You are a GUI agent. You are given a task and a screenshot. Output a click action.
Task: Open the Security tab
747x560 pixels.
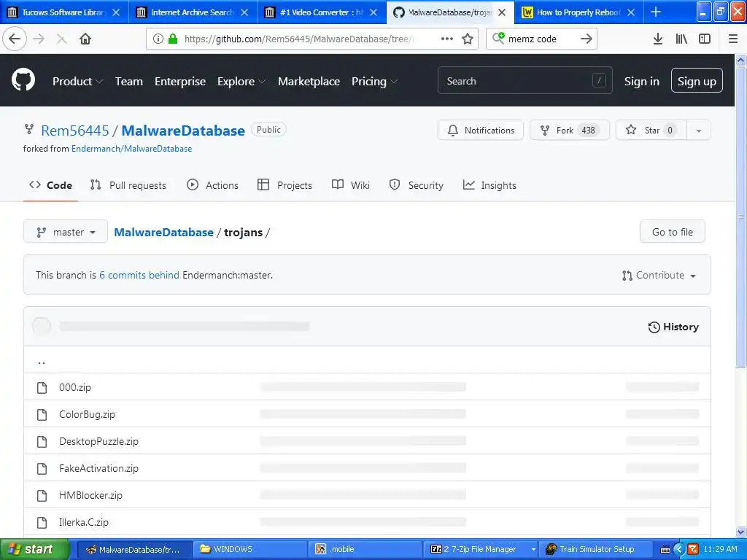(x=417, y=185)
